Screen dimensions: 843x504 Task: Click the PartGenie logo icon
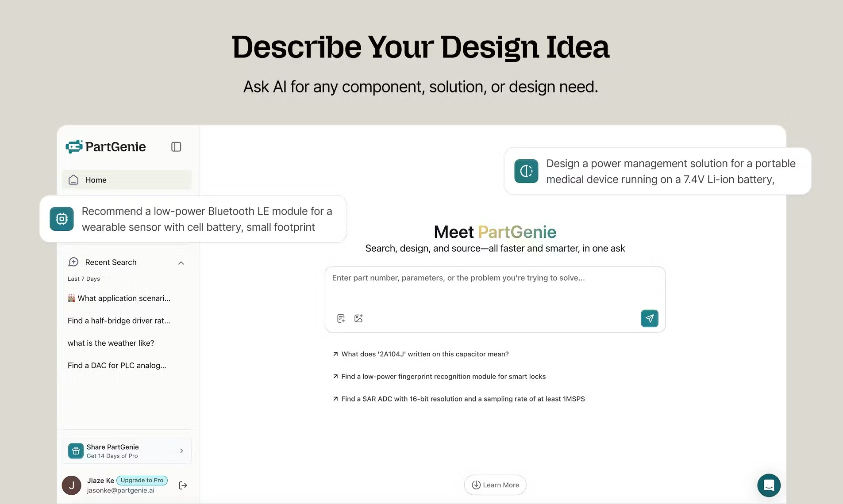[74, 146]
